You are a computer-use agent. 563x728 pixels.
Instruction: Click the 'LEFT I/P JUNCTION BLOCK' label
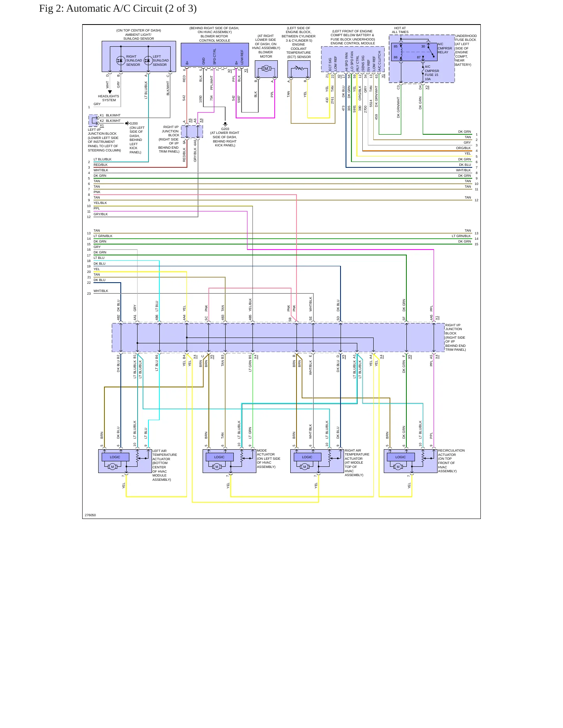[x=102, y=132]
